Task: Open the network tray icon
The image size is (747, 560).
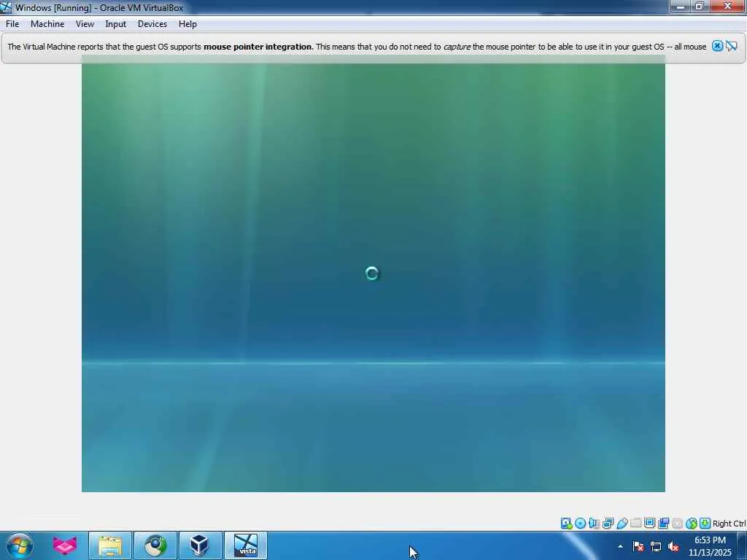Action: [x=656, y=546]
